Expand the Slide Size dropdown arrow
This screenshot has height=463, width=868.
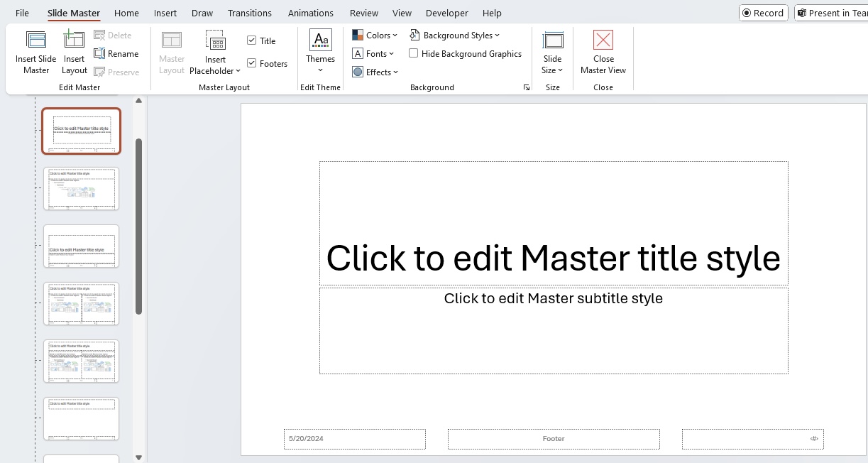point(560,70)
